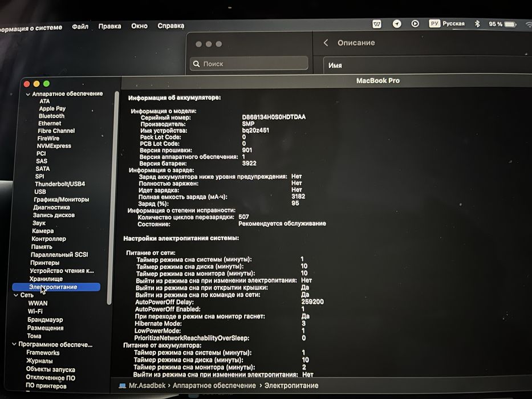
Task: Select FireWire in the sidebar
Action: point(48,139)
